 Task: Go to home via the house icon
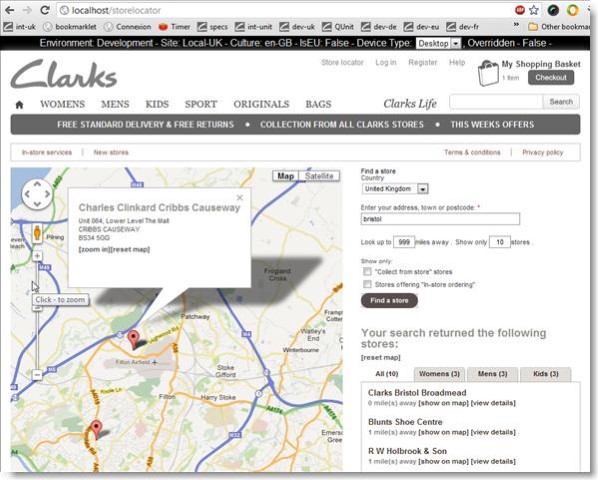tap(19, 105)
